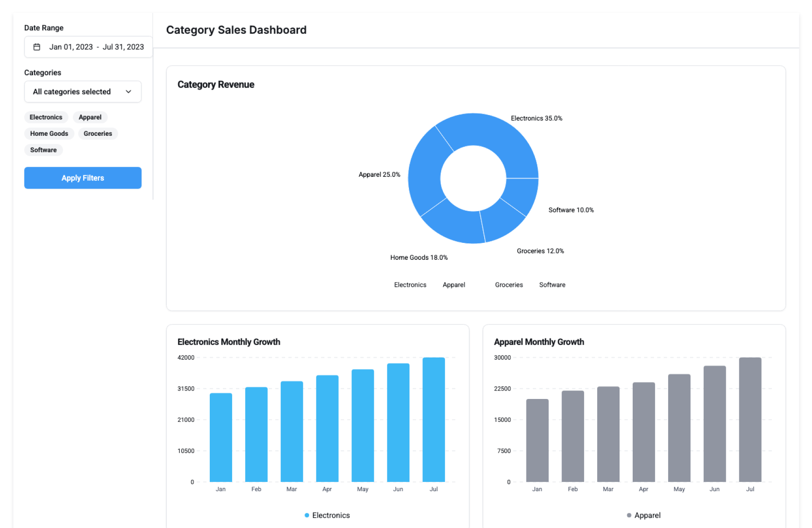
Task: Click the calendar icon in date range
Action: pos(37,47)
